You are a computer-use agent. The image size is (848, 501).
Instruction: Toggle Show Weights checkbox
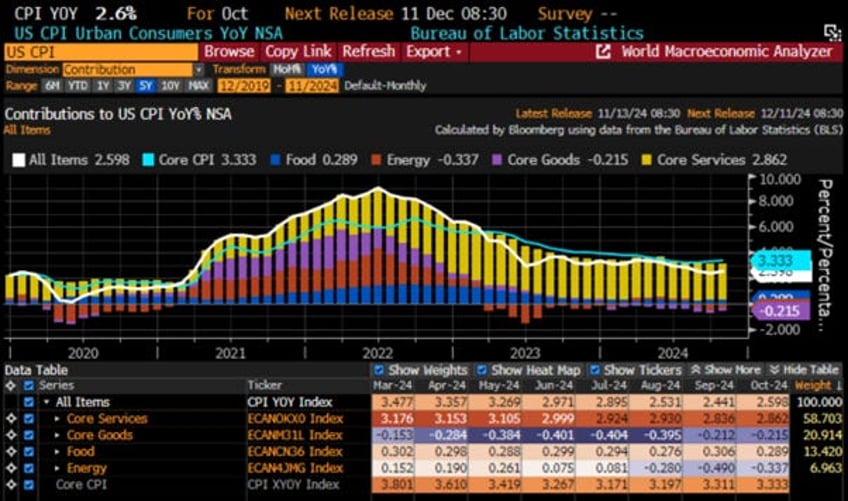point(379,370)
